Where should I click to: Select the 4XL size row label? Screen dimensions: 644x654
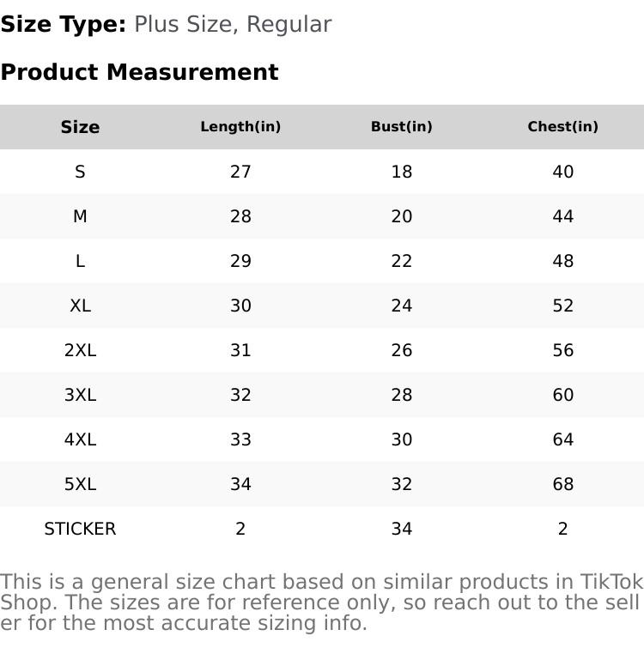tap(80, 439)
